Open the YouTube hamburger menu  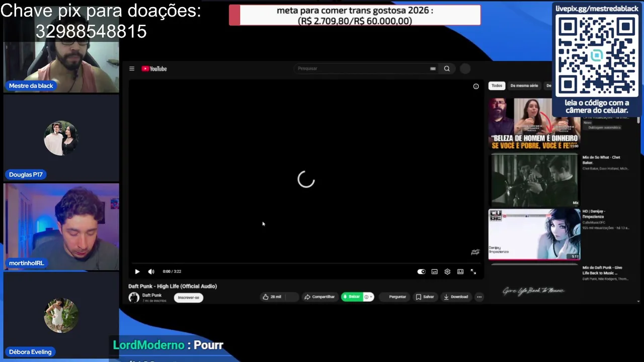click(x=132, y=69)
